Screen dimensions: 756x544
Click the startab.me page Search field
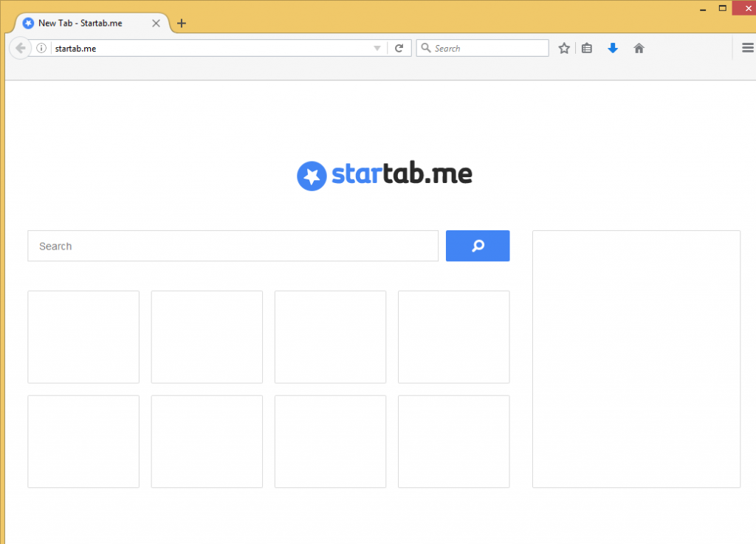[233, 246]
